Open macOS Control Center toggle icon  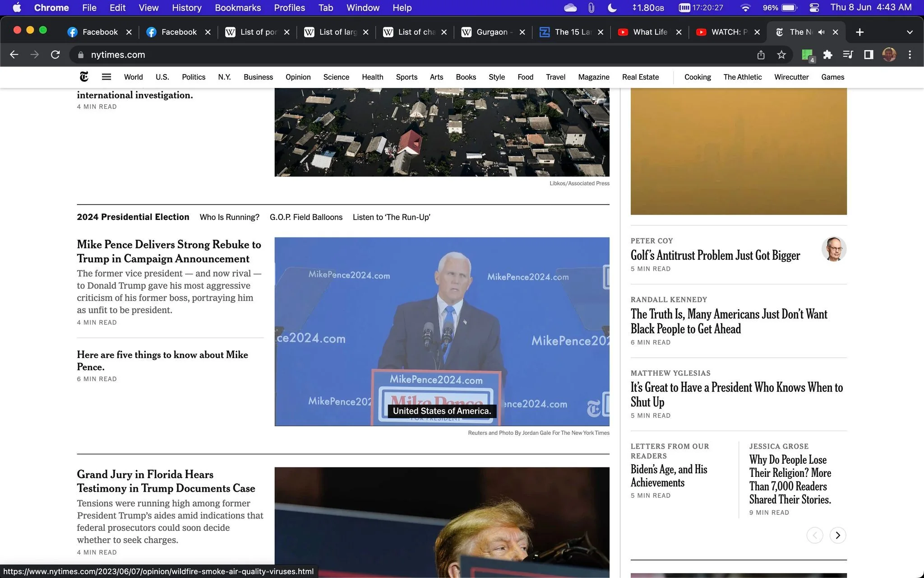(814, 8)
